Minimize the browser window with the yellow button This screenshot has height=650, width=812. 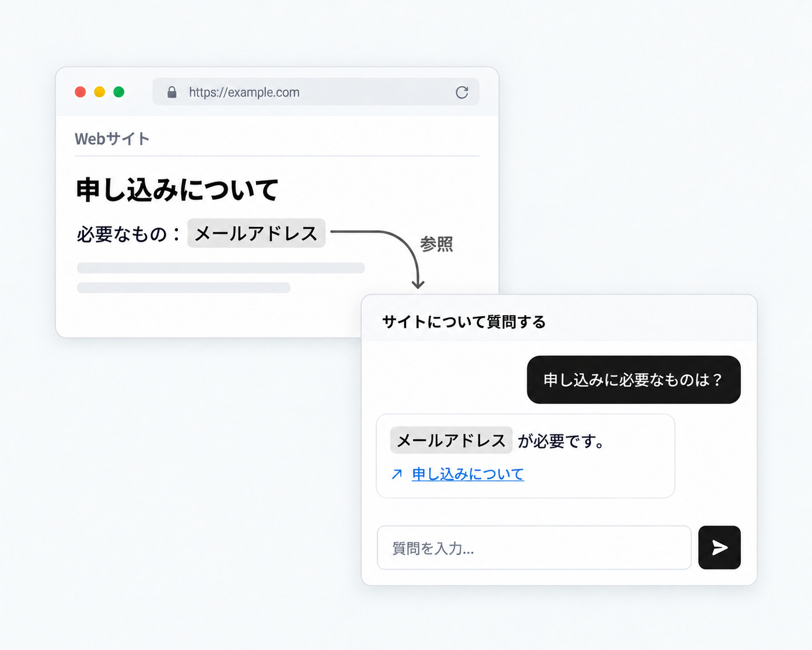pyautogui.click(x=100, y=92)
